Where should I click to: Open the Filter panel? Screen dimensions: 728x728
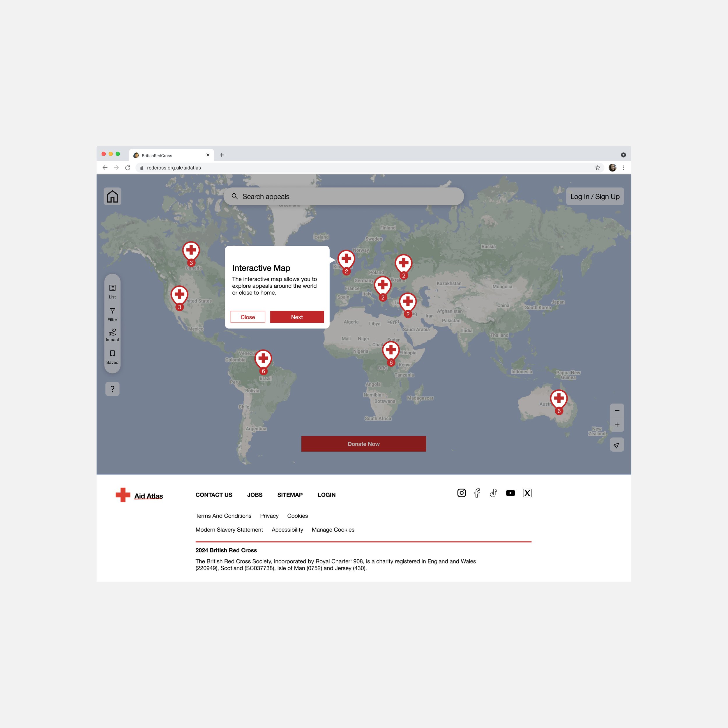click(112, 314)
